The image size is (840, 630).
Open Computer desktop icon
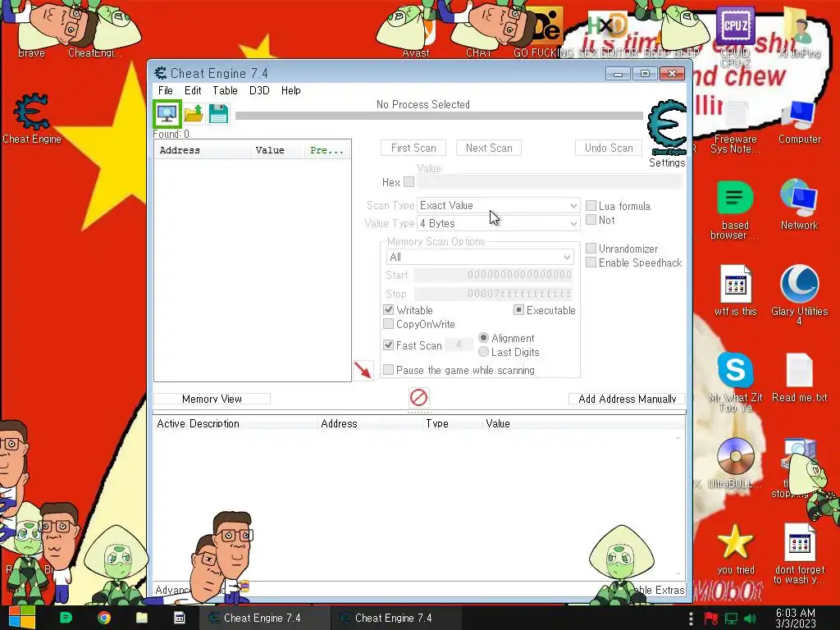pos(799,122)
